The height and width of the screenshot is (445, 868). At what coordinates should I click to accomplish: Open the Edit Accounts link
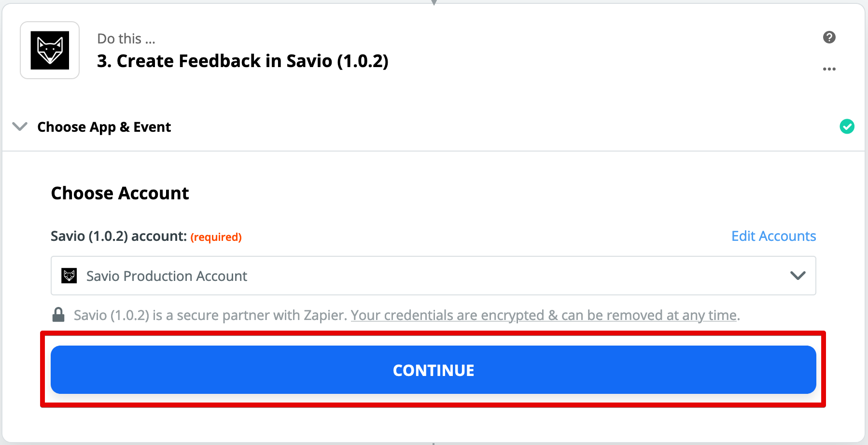click(x=773, y=236)
